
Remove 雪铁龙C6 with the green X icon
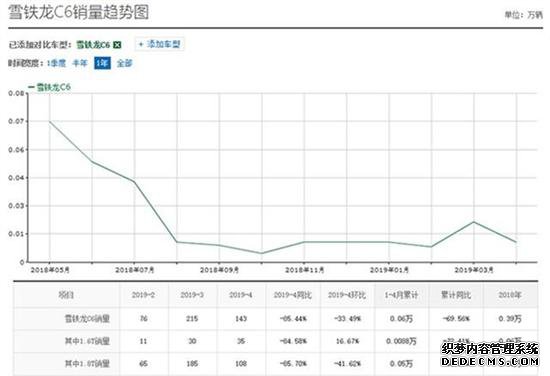pos(118,45)
